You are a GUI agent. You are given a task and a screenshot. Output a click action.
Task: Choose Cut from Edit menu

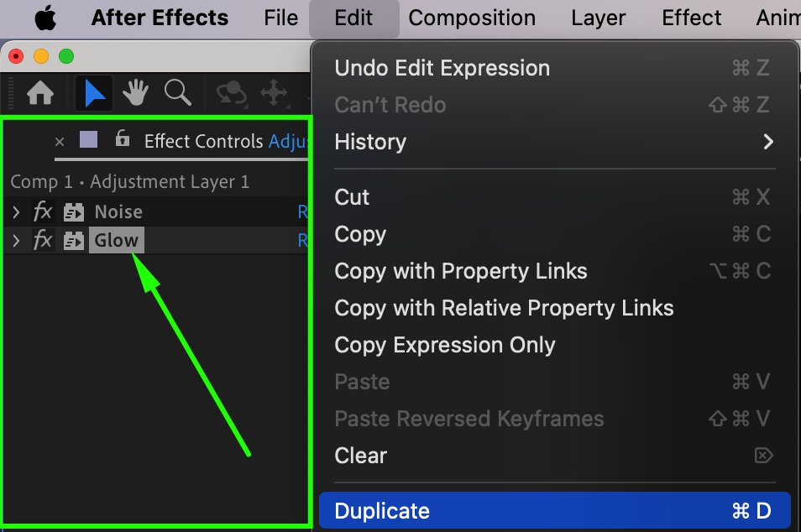point(554,197)
